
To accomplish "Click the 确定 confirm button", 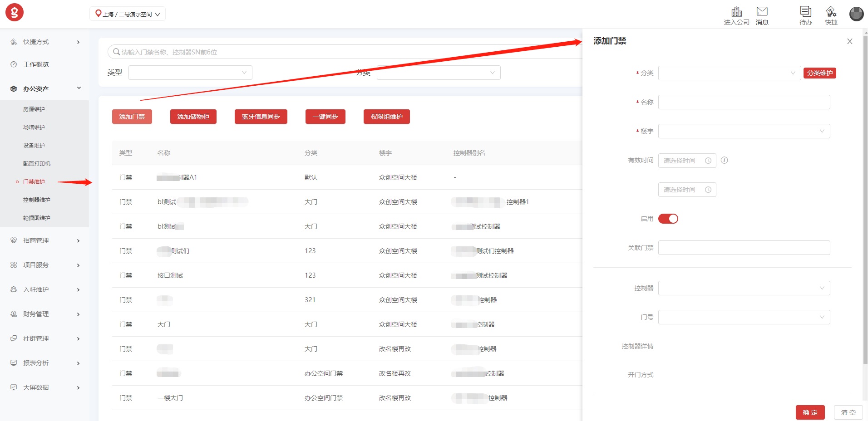I will [x=810, y=412].
